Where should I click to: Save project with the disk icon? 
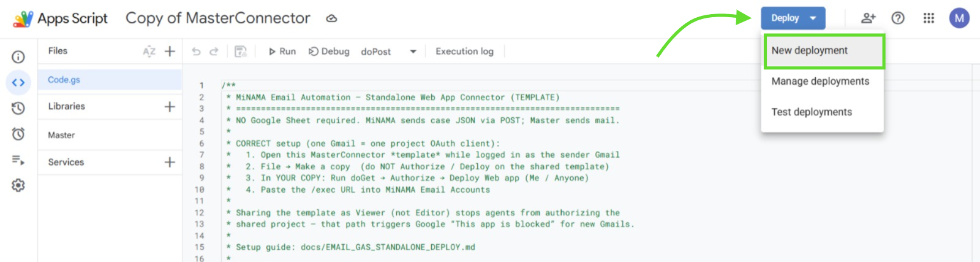pos(241,52)
